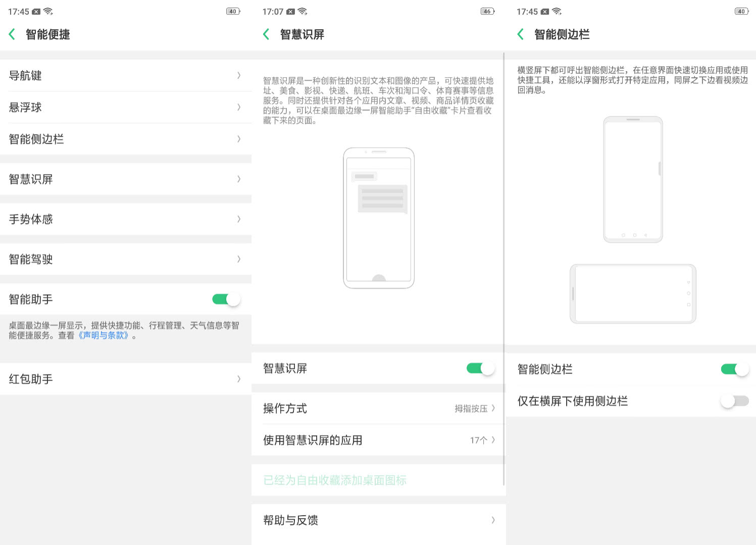Screen dimensions: 756x545
Task: Tap 已经为自由收藏添加桌面图标 button
Action: pyautogui.click(x=379, y=480)
